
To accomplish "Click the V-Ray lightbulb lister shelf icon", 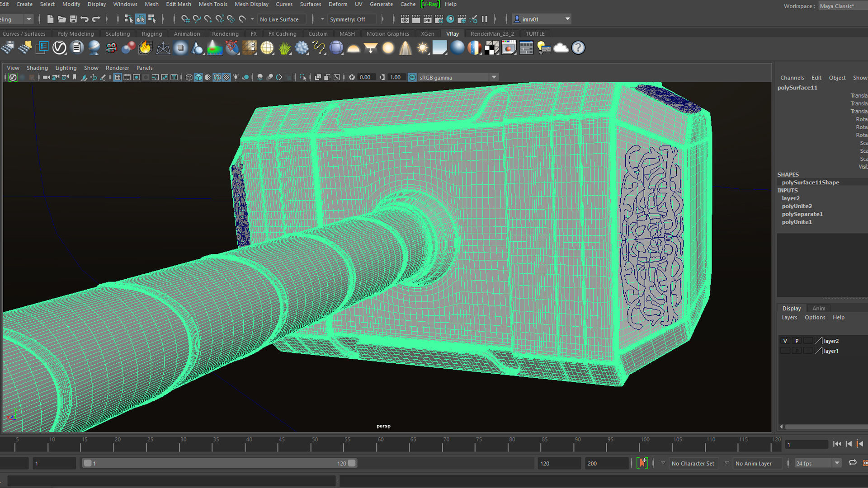I will 543,47.
